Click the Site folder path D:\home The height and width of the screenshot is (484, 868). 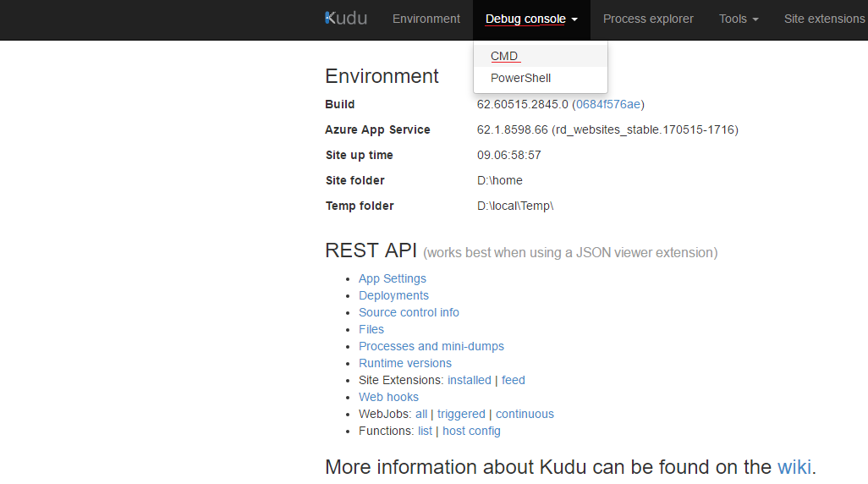click(500, 180)
